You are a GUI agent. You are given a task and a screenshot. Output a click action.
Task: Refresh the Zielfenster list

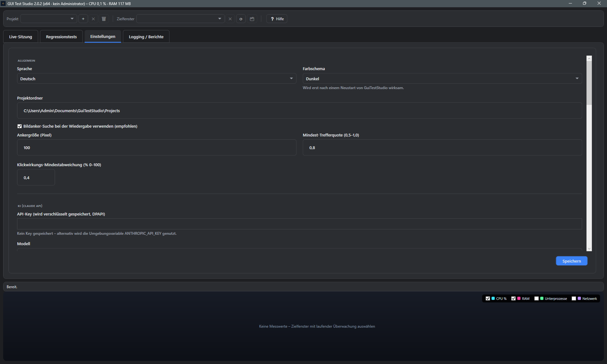tap(241, 19)
